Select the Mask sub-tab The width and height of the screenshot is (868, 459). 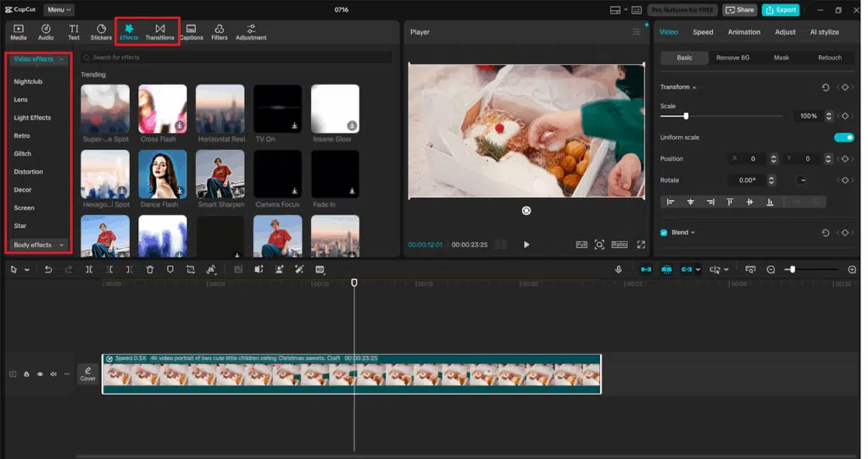pos(781,58)
